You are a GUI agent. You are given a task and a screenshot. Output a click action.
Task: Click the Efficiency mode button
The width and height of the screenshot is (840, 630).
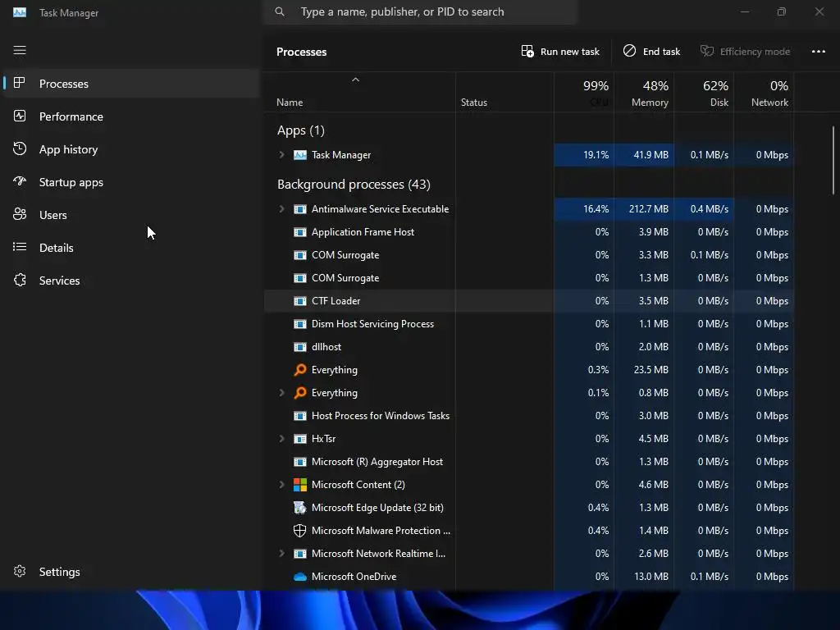(745, 52)
